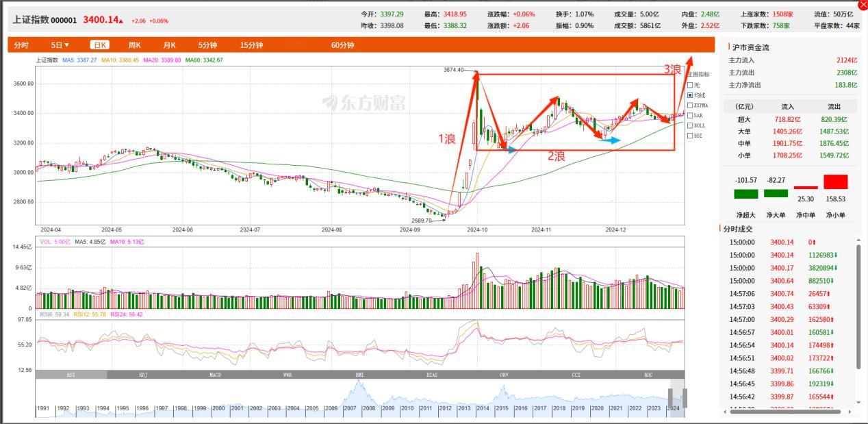The image size is (868, 424).
Task: Click the 沪市资金流 panel heading
Action: coord(750,47)
